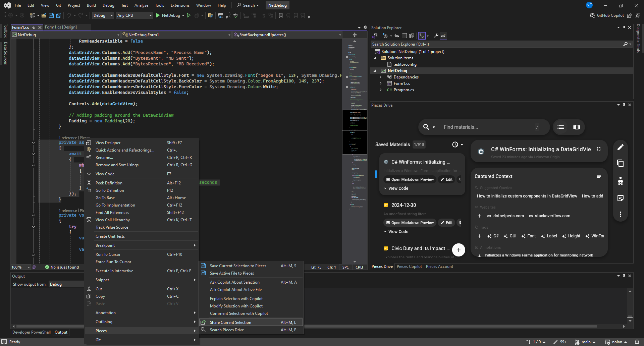Click Solution Explorer Properties wrench icon
Image resolution: width=644 pixels, height=346 pixels.
[x=436, y=36]
